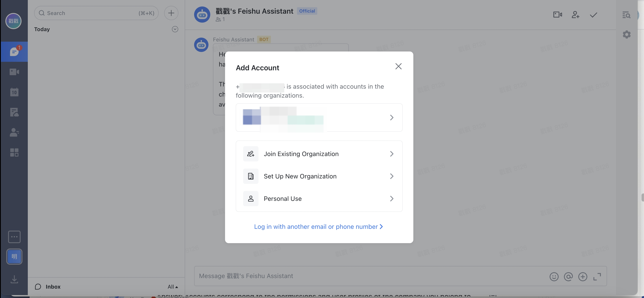The width and height of the screenshot is (644, 298).
Task: Open the Docs icon in sidebar
Action: [14, 112]
